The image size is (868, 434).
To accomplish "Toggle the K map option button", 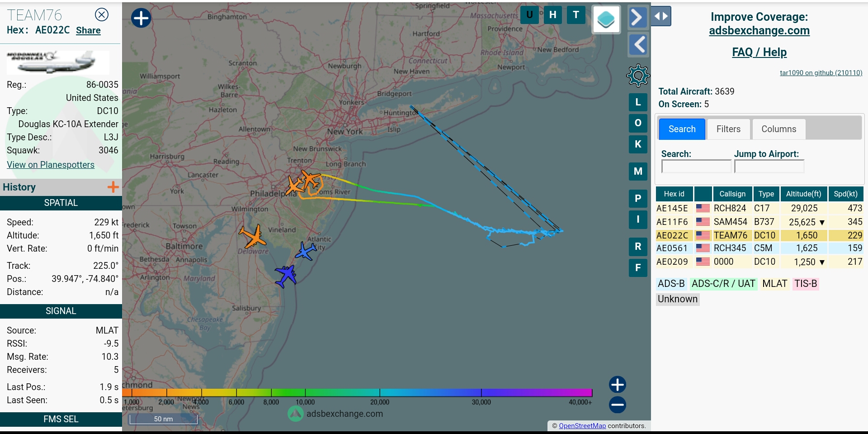I will pos(638,144).
